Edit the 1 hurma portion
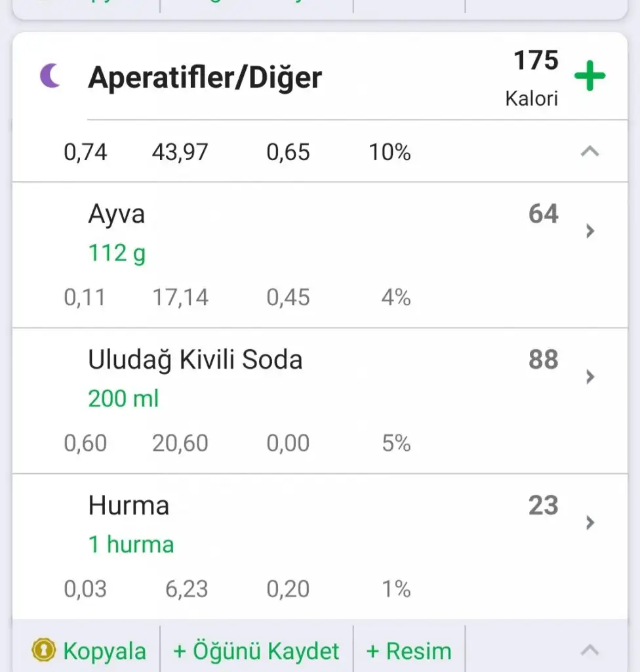Screen dimensions: 640x672 (x=131, y=544)
